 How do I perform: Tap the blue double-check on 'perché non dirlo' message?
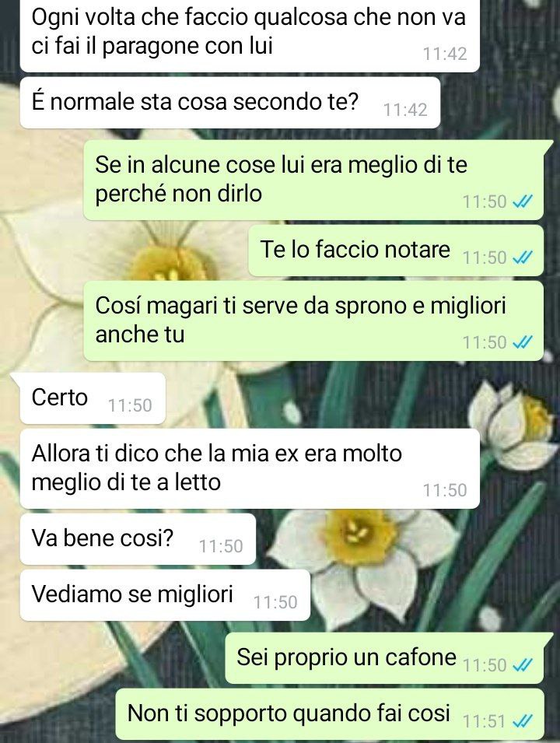pyautogui.click(x=523, y=202)
